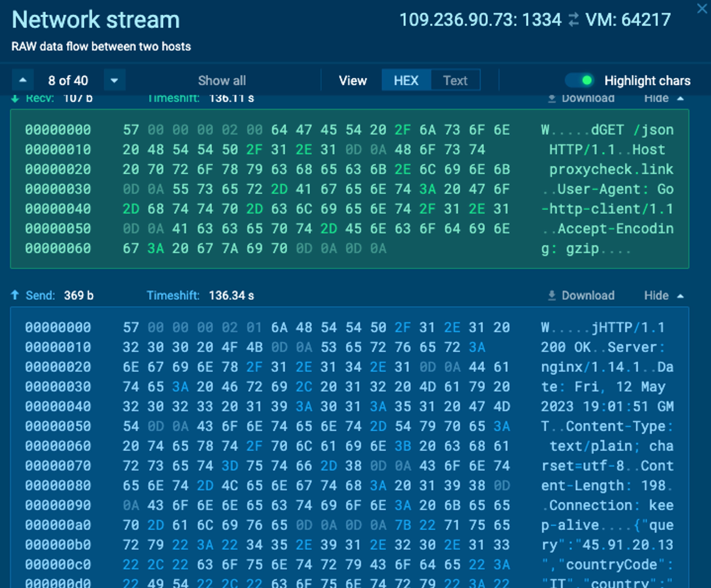Collapse Recv block with chevron arrow
The width and height of the screenshot is (711, 588).
680,99
